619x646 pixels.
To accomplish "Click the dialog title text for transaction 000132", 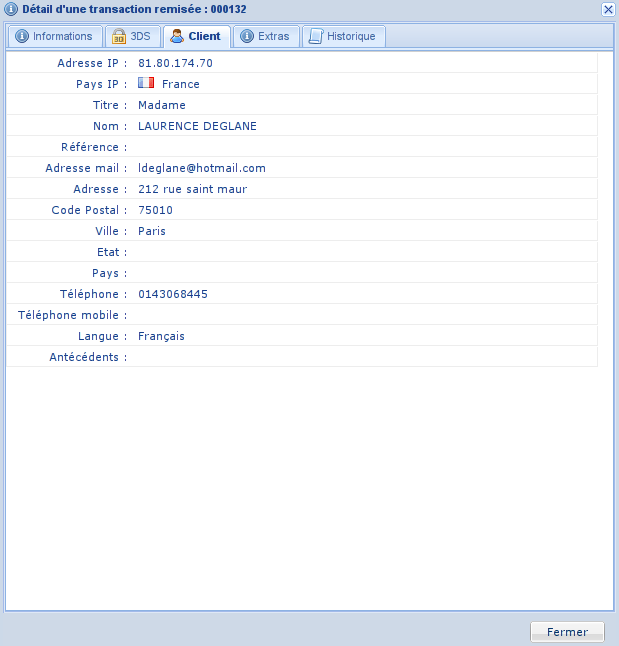I will (x=134, y=9).
